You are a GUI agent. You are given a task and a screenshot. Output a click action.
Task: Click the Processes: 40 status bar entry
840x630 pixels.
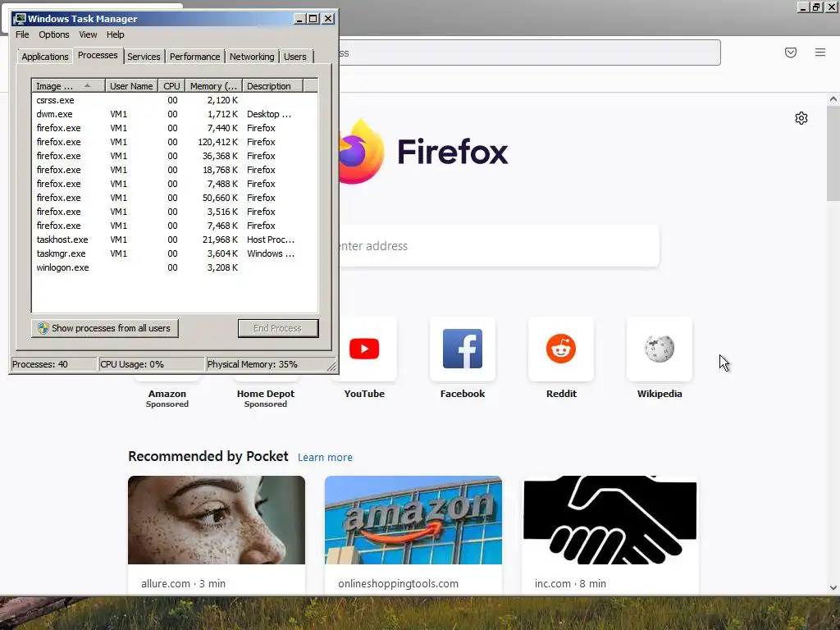53,364
